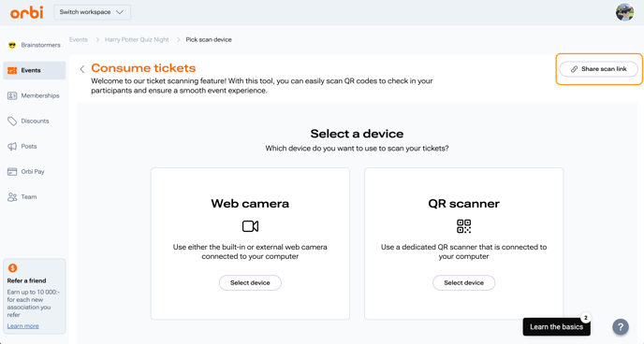Viewport: 644px width, 344px height.
Task: Select device under QR scanner
Action: tap(463, 282)
